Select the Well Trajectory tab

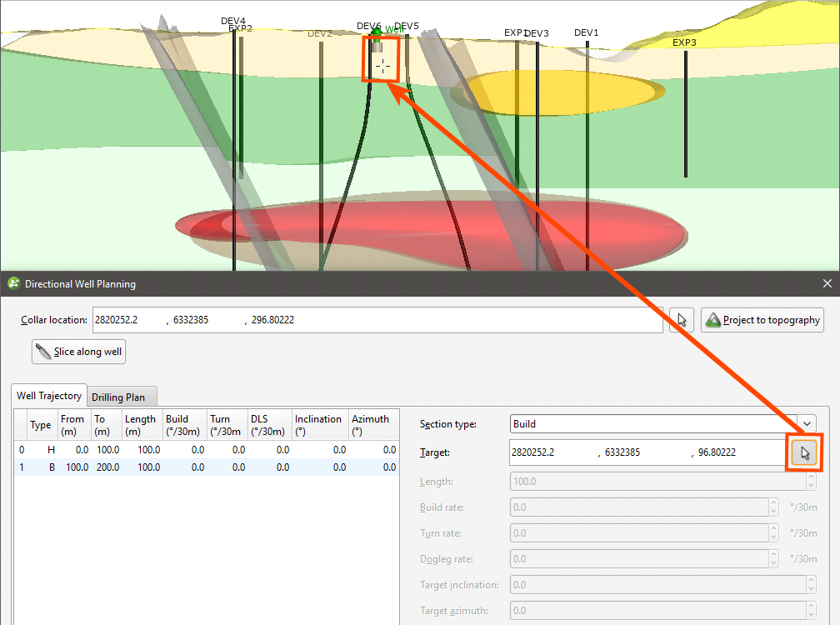click(x=49, y=396)
